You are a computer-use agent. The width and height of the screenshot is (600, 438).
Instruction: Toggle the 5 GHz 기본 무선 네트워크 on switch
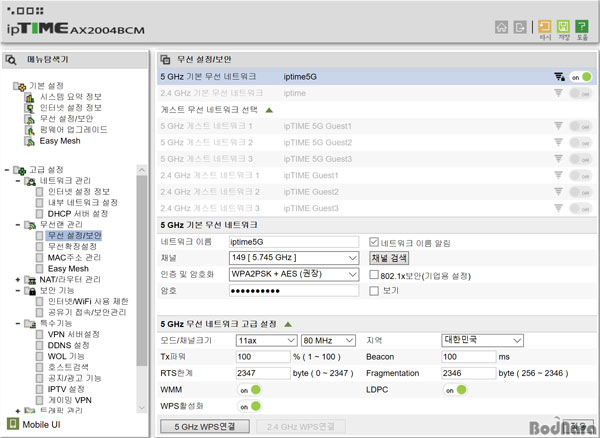click(x=581, y=77)
